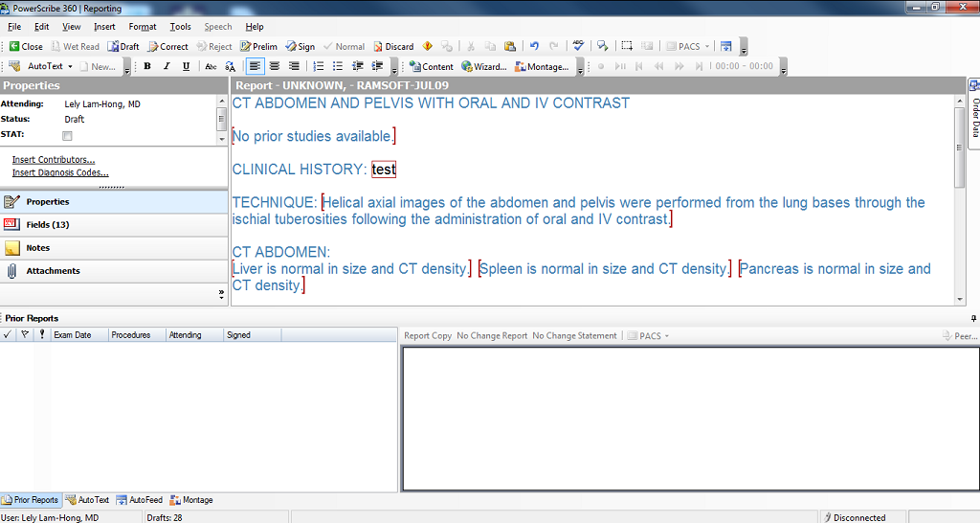
Task: Sign the report using Sign button
Action: [300, 46]
